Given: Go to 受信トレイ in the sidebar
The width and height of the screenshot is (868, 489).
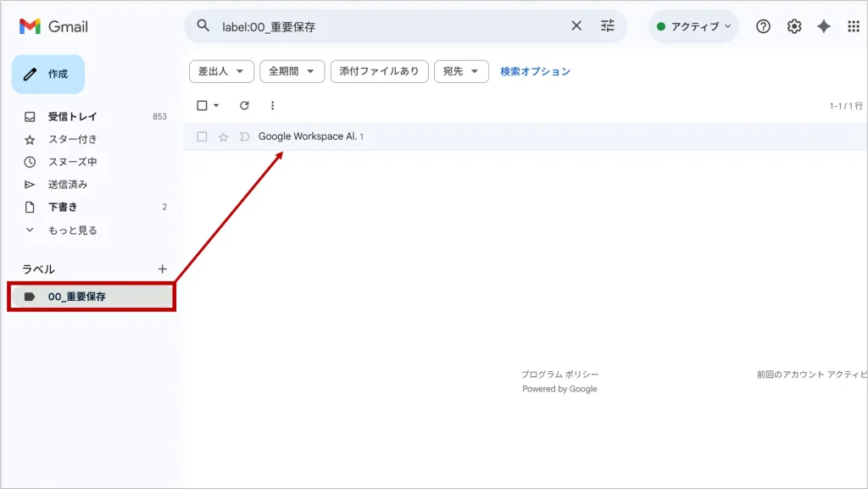Looking at the screenshot, I should 72,117.
